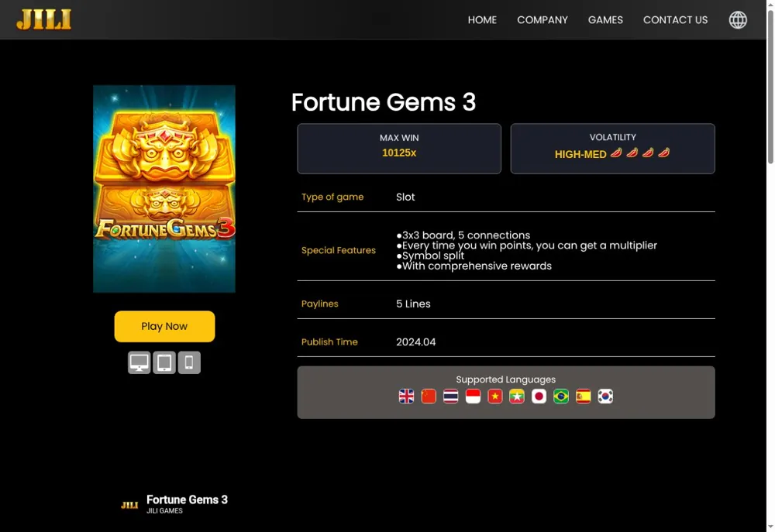Click the VOLATILITY HIGH-MED card
This screenshot has width=775, height=532.
pyautogui.click(x=612, y=149)
